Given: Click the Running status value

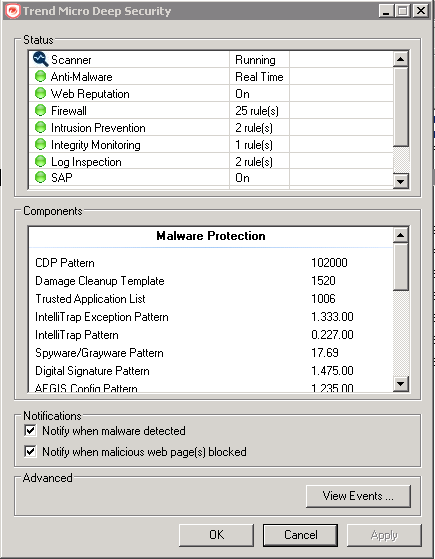Looking at the screenshot, I should click(x=255, y=60).
